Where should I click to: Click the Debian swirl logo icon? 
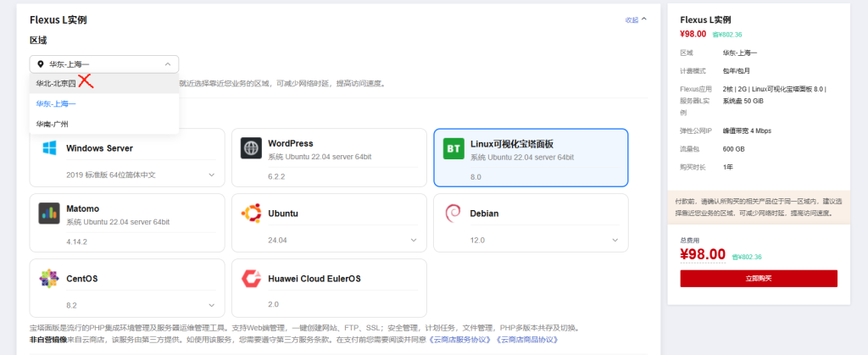(x=453, y=214)
